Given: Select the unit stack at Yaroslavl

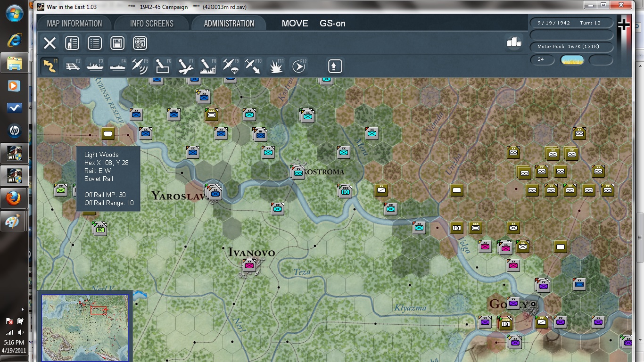Looking at the screenshot, I should pyautogui.click(x=214, y=191).
